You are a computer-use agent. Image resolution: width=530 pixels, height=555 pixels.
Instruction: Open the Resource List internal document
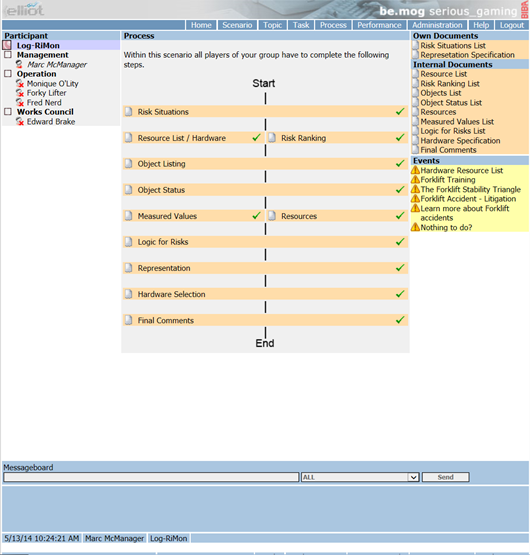pos(443,74)
